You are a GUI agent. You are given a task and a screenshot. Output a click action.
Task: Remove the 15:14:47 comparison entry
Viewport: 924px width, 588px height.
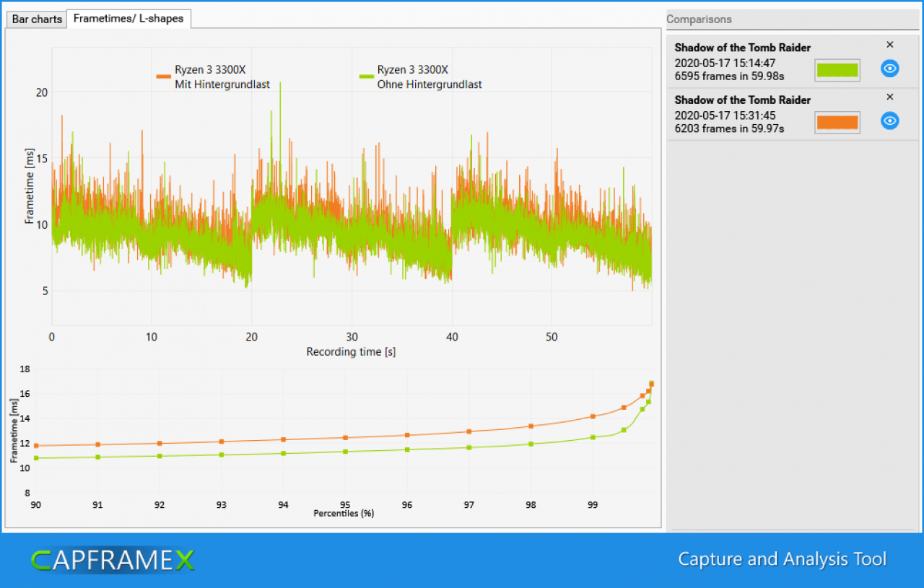coord(889,45)
